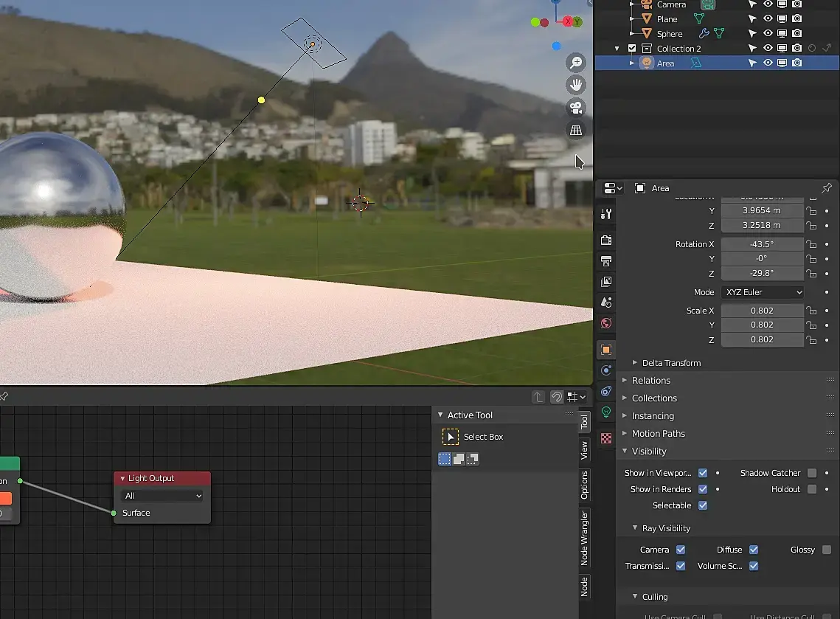Click the Plane mesh data icon
This screenshot has width=840, height=619.
point(699,18)
